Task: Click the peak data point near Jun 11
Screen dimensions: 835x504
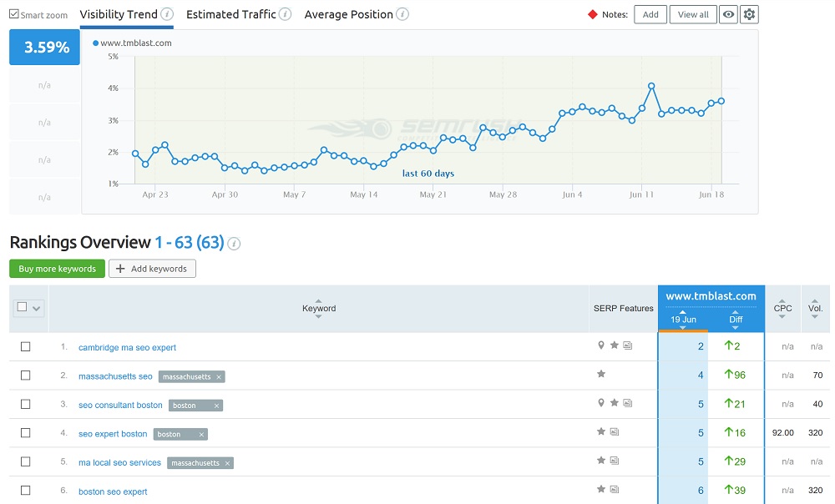Action: coord(651,86)
